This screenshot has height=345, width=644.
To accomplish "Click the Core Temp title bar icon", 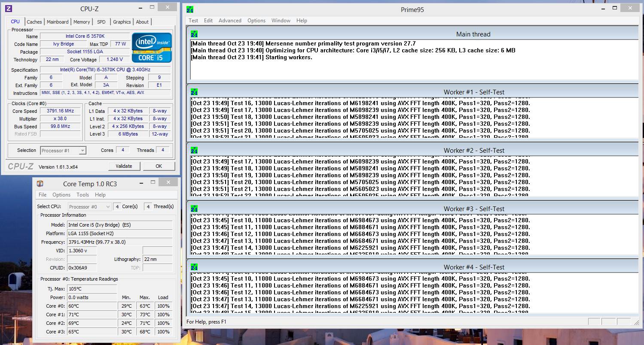I will [x=40, y=184].
